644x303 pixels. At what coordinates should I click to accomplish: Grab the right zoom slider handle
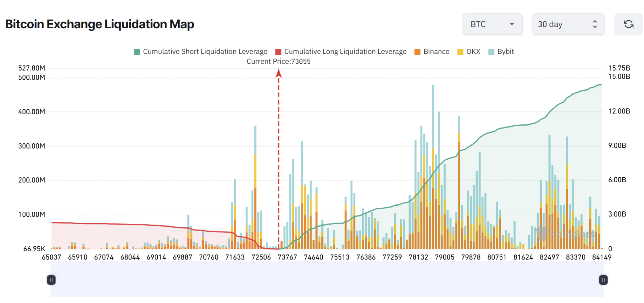(603, 280)
